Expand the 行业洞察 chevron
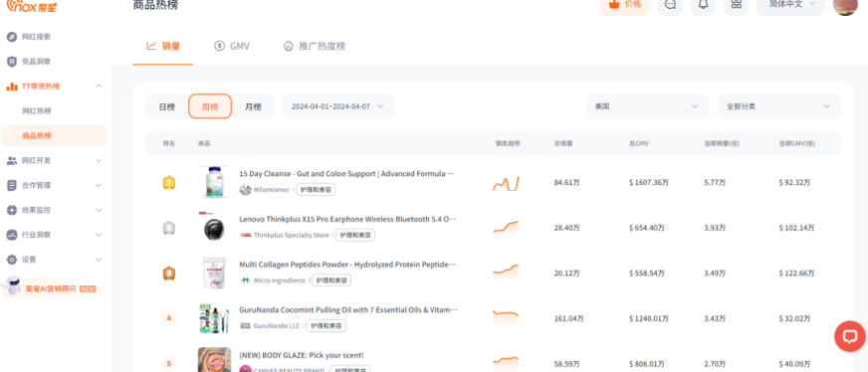 pyautogui.click(x=99, y=235)
